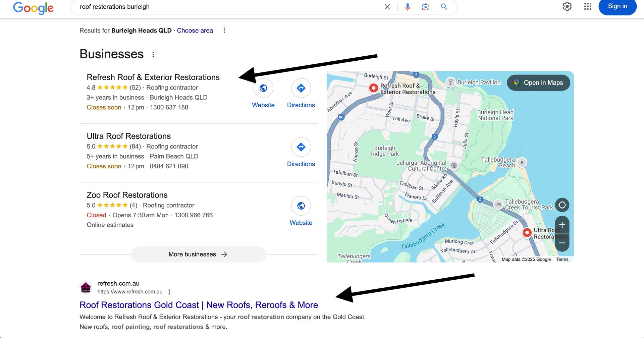Click Open in Maps on the map
Viewport: 644px width, 338px height.
pos(538,82)
